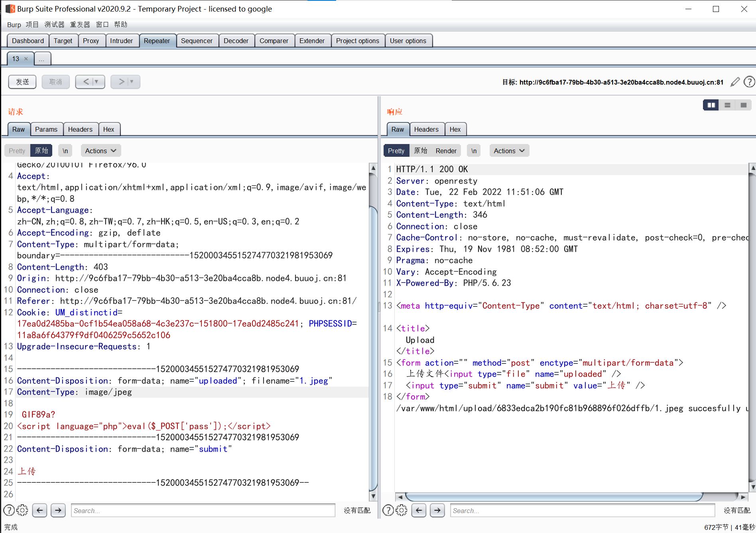The height and width of the screenshot is (533, 756).
Task: Open request Params tab
Action: coord(46,129)
